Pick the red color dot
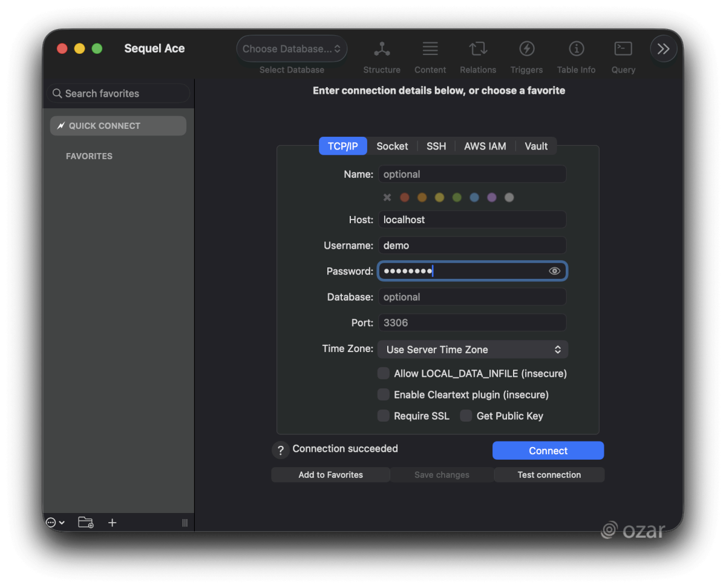 coord(405,197)
